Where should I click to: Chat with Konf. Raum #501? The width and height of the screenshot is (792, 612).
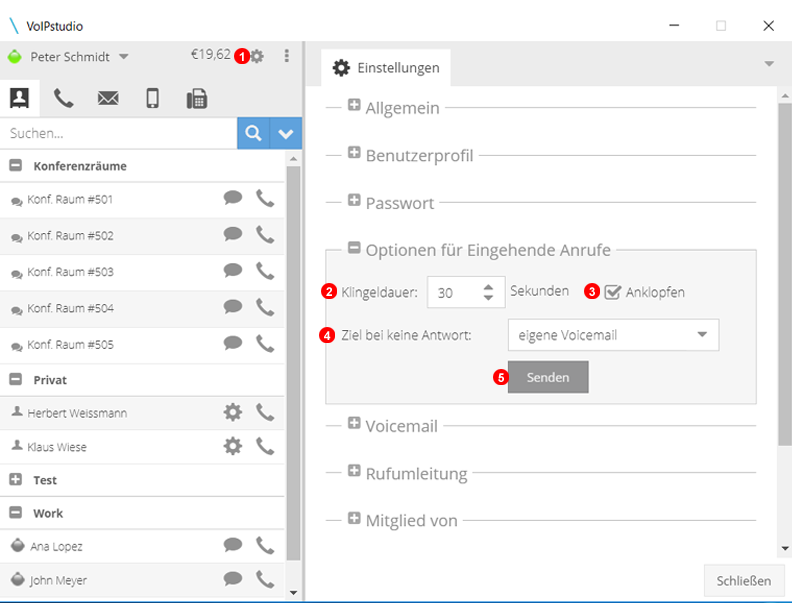point(233,197)
